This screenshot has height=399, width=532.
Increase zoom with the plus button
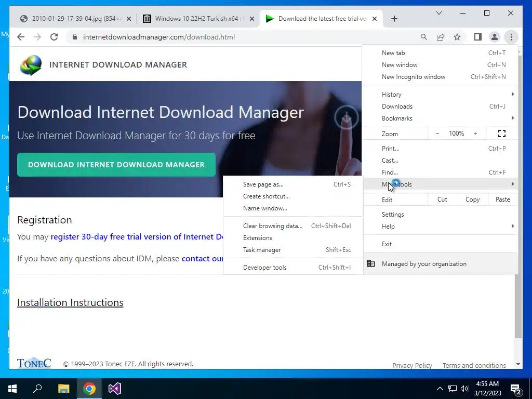[475, 134]
